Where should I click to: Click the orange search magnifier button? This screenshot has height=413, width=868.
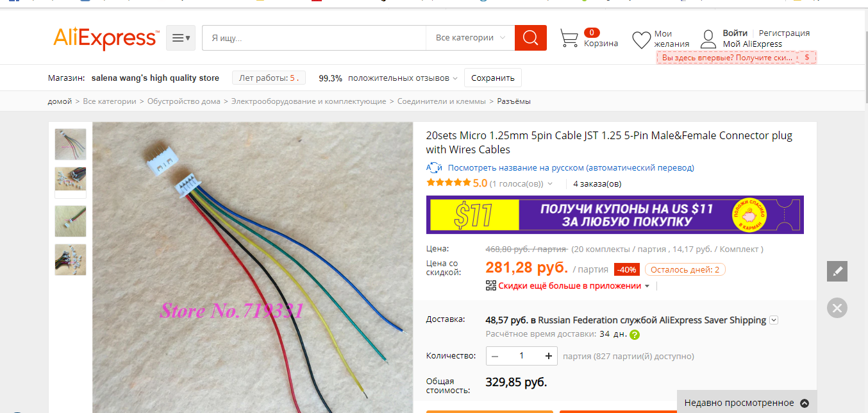click(531, 38)
